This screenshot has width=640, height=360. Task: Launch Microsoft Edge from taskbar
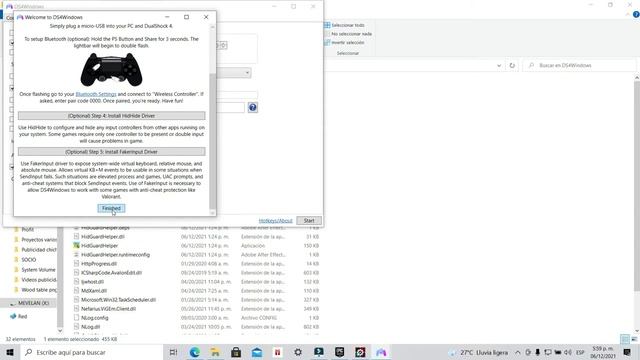point(194,352)
